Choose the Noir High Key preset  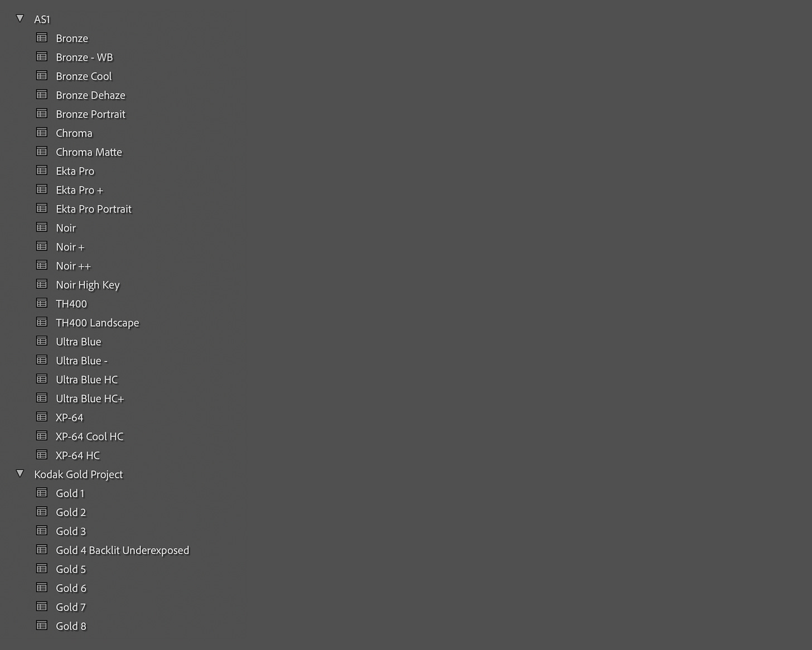(x=88, y=285)
